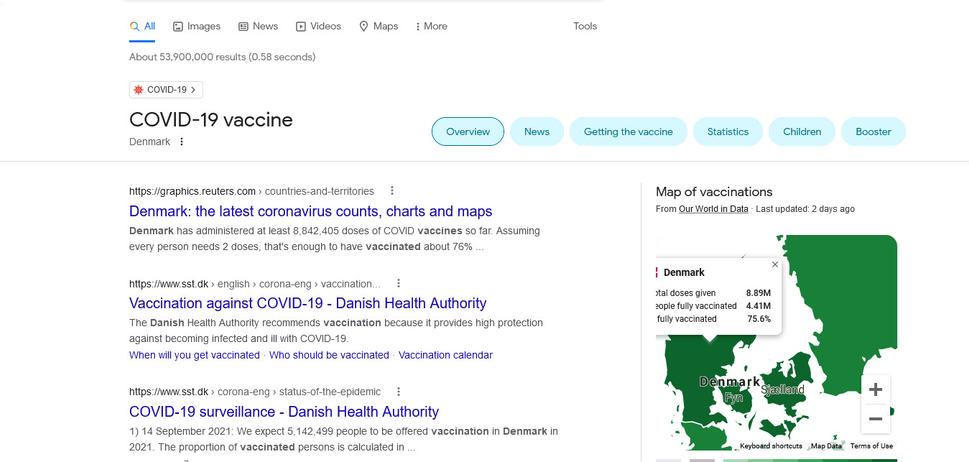Open the Who should be vaccinated link
Image resolution: width=969 pixels, height=462 pixels.
point(329,355)
